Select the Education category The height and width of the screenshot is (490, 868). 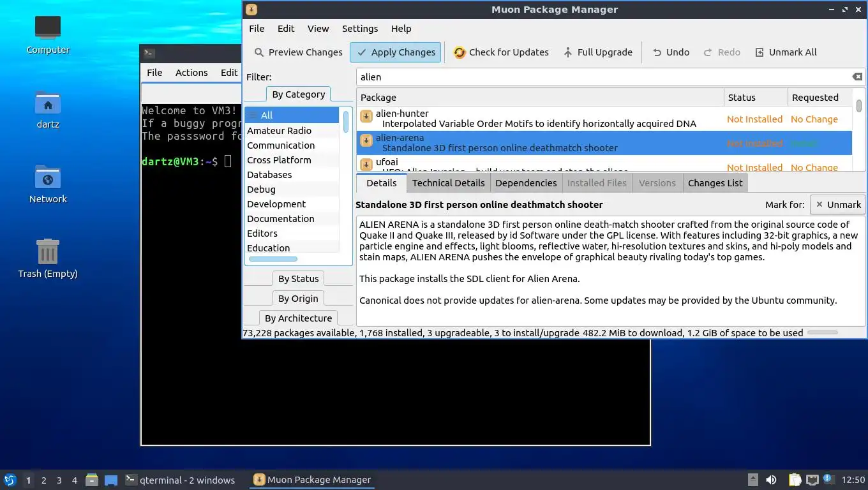(292, 248)
